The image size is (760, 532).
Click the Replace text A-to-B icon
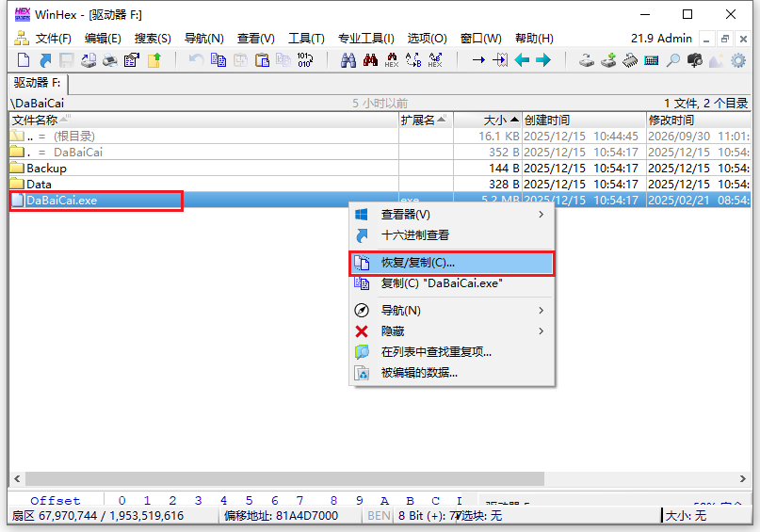click(x=413, y=60)
